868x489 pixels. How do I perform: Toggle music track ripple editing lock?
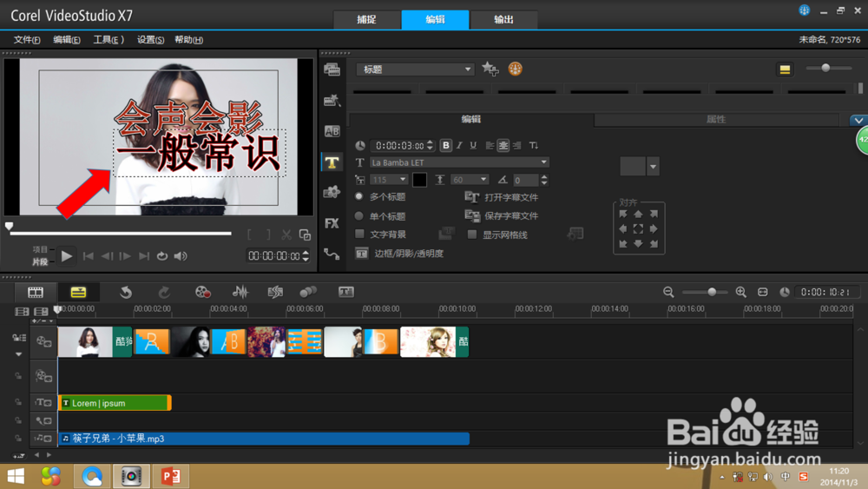18,438
